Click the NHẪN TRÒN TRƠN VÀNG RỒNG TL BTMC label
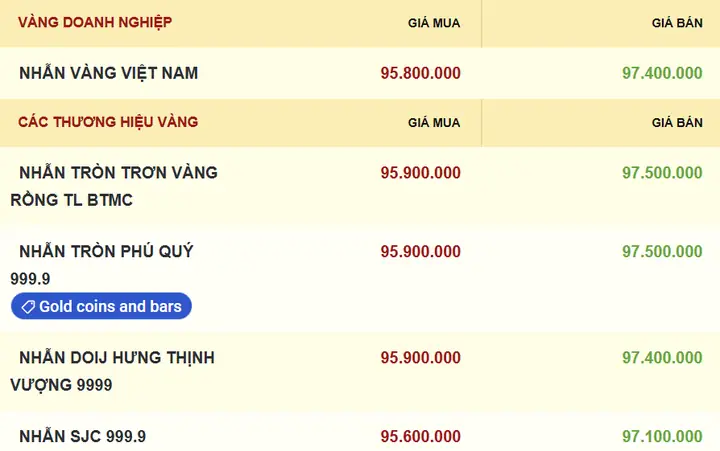This screenshot has height=451, width=720. coord(114,186)
